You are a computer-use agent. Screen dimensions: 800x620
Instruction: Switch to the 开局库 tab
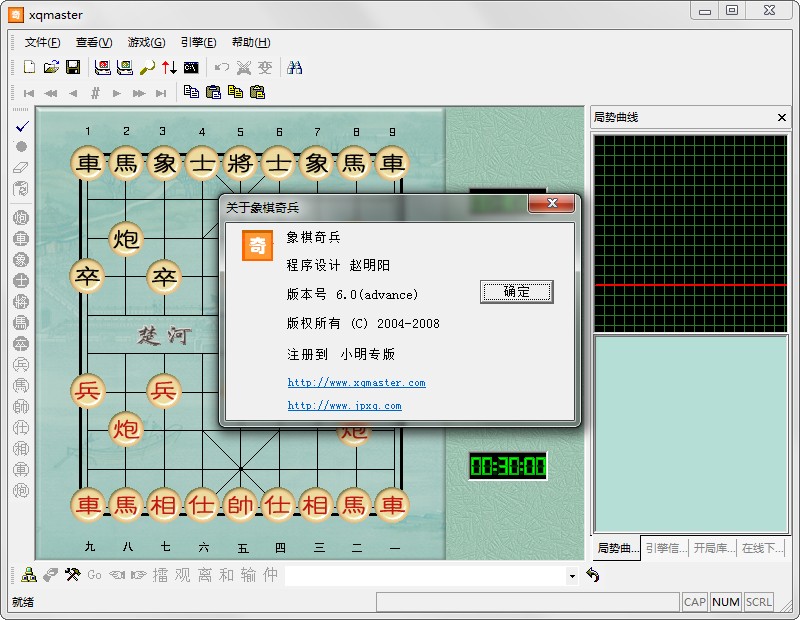click(x=712, y=548)
